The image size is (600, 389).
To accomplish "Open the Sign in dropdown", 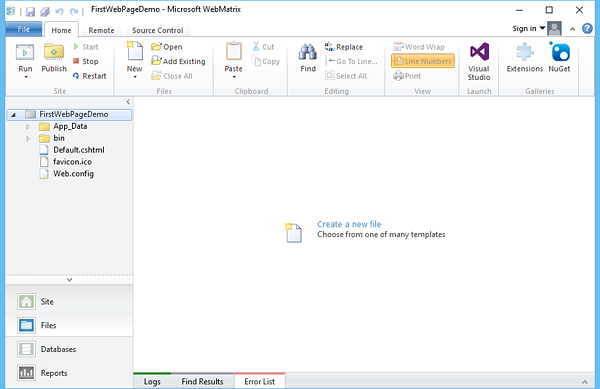I will (528, 28).
